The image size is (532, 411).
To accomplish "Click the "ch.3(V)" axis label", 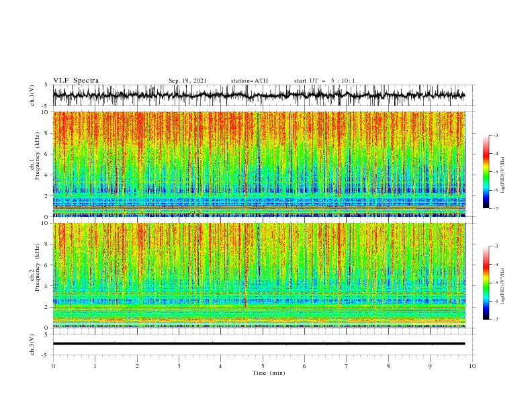I will tap(32, 345).
